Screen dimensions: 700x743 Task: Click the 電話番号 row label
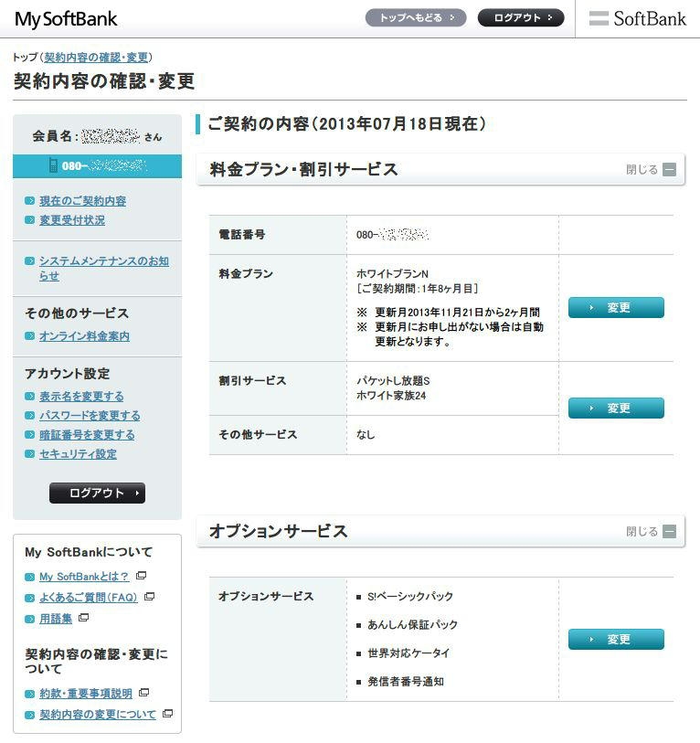241,234
